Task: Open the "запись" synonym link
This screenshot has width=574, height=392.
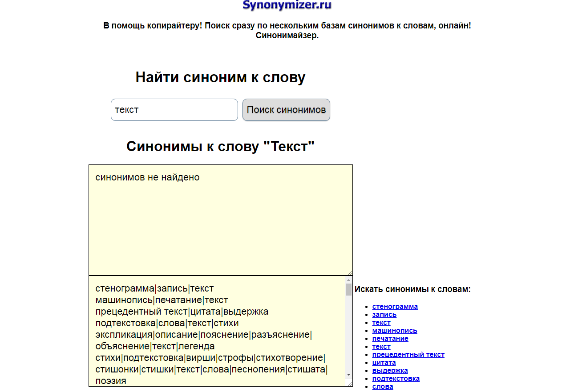Action: 384,314
